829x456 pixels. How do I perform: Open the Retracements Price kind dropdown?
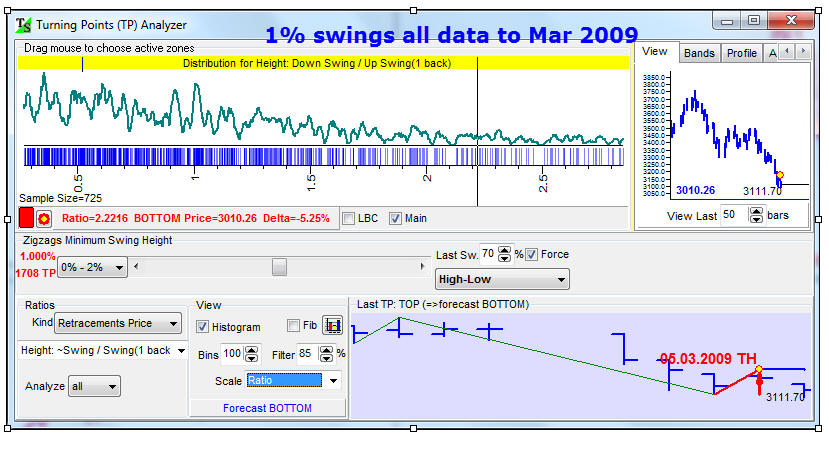(119, 323)
